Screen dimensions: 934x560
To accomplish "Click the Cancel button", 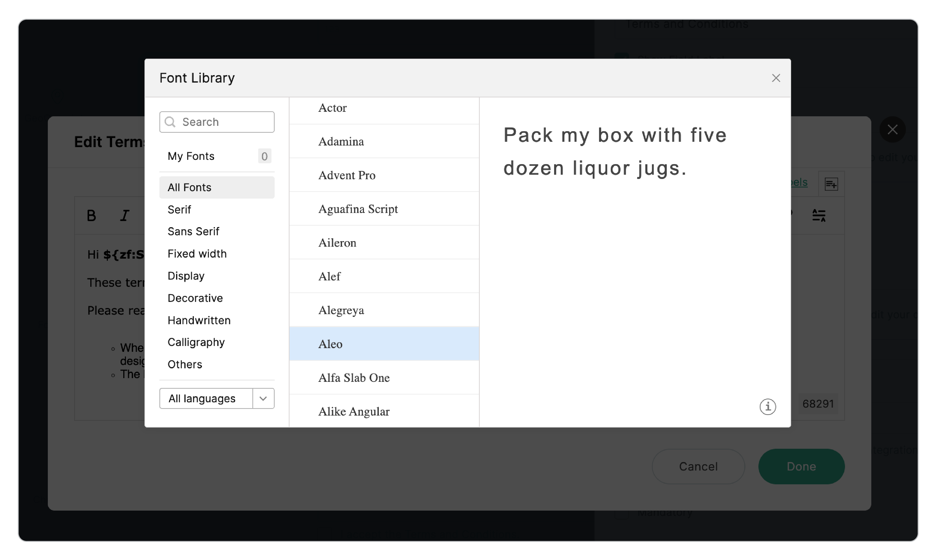I will point(698,467).
